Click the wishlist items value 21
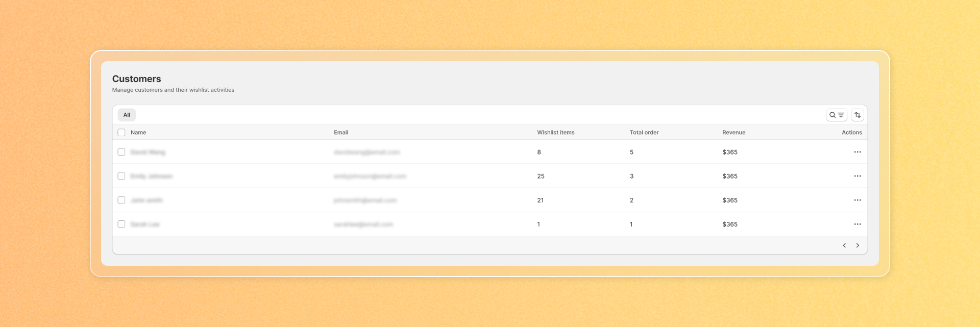Viewport: 980px width, 327px height. (541, 200)
